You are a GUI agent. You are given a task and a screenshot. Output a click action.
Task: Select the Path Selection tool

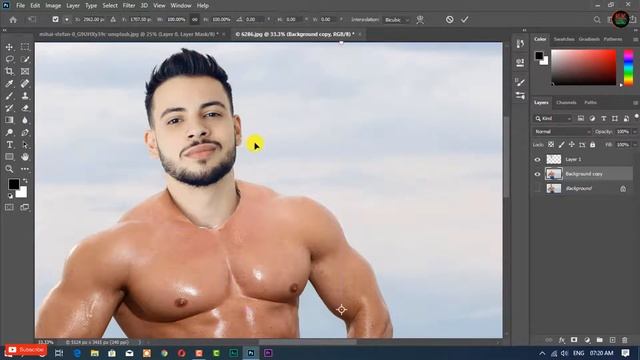pos(25,144)
